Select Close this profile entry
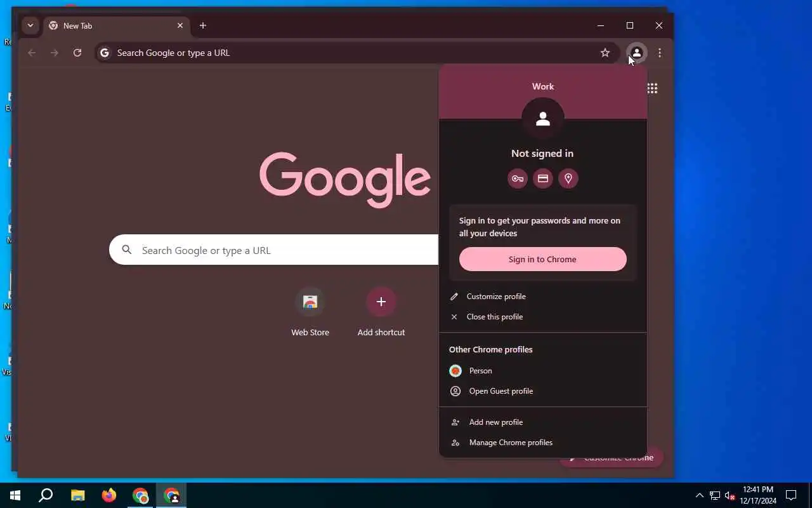Screen dimensions: 812x508 543,317
